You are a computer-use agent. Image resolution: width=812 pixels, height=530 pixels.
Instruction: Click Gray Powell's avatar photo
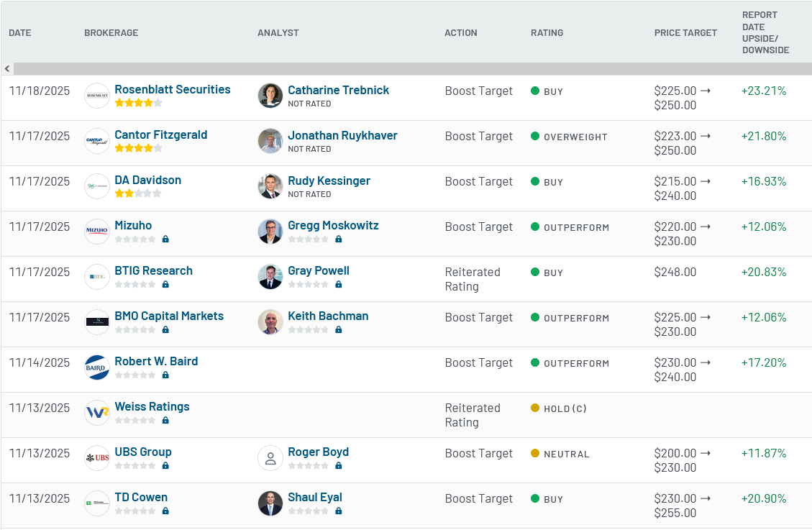point(270,277)
